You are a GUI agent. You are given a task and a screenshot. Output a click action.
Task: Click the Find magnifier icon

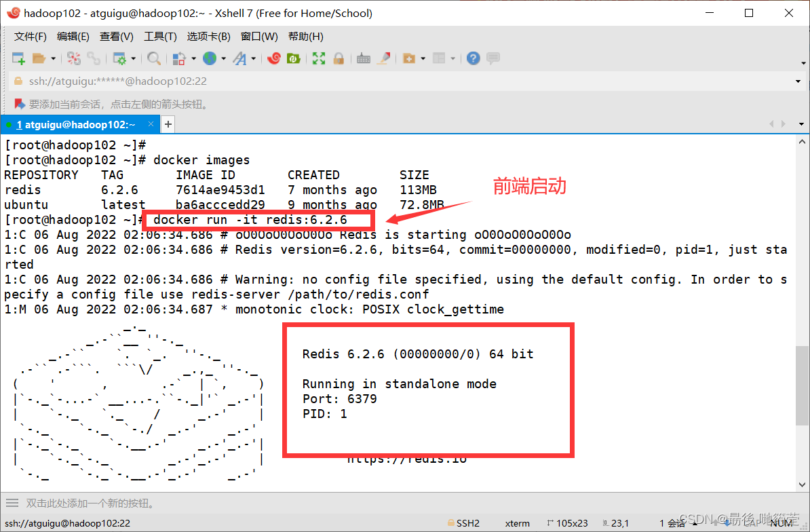coord(153,58)
